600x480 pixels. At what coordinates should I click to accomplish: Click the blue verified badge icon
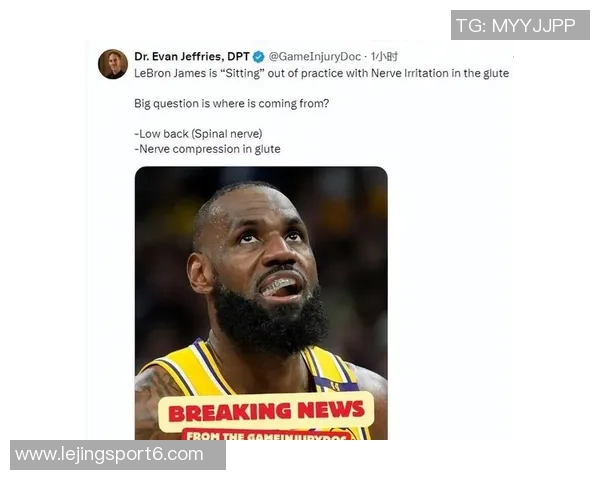[259, 57]
